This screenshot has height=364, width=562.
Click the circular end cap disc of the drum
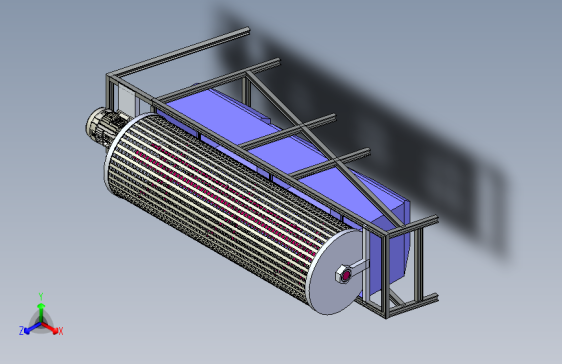click(x=333, y=272)
